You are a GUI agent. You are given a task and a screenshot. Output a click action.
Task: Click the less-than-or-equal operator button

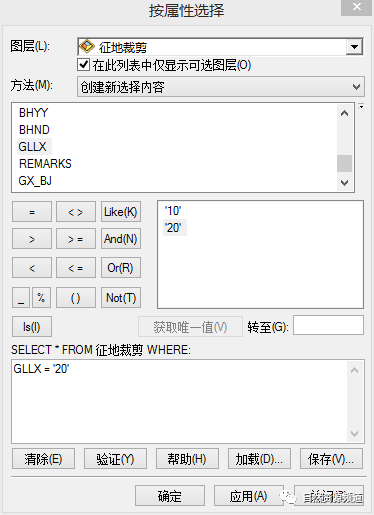(x=76, y=268)
